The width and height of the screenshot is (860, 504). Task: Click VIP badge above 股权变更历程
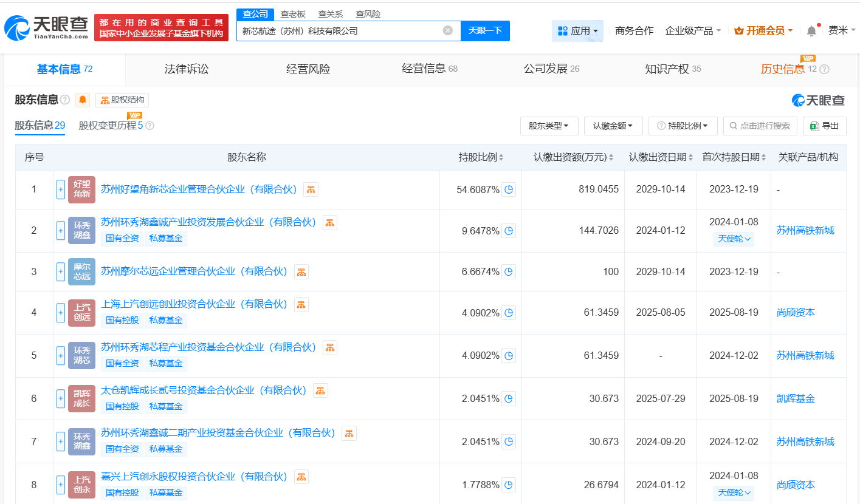tap(135, 115)
